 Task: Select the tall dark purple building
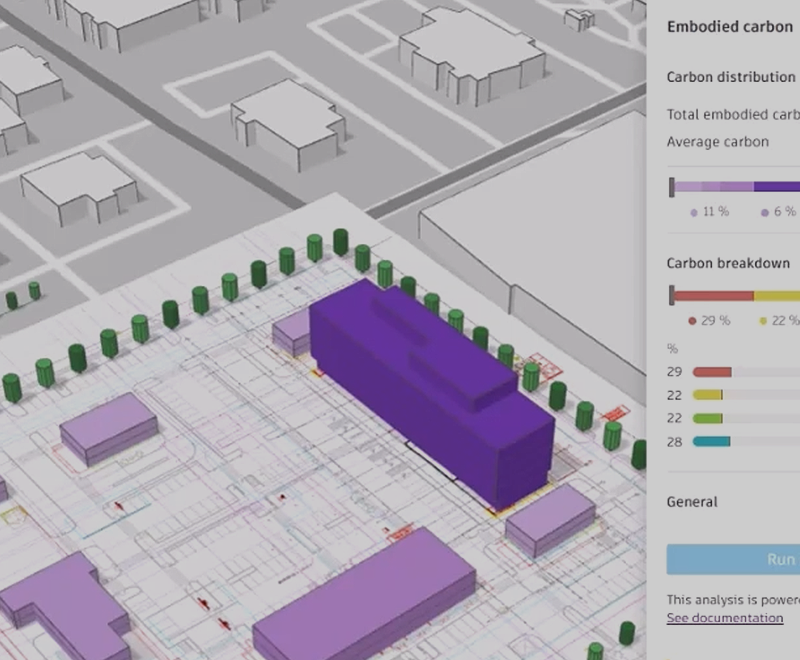pos(430,390)
